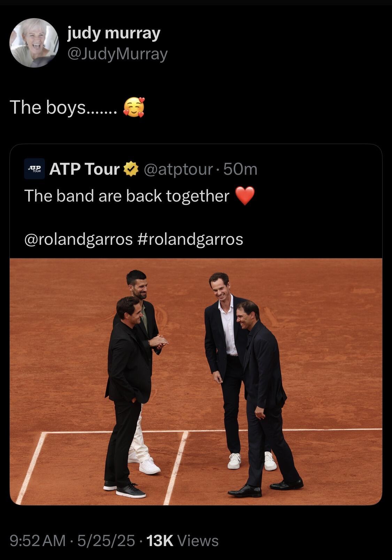This screenshot has width=392, height=560.
Task: Open the quoted tournament court photo
Action: click(196, 381)
